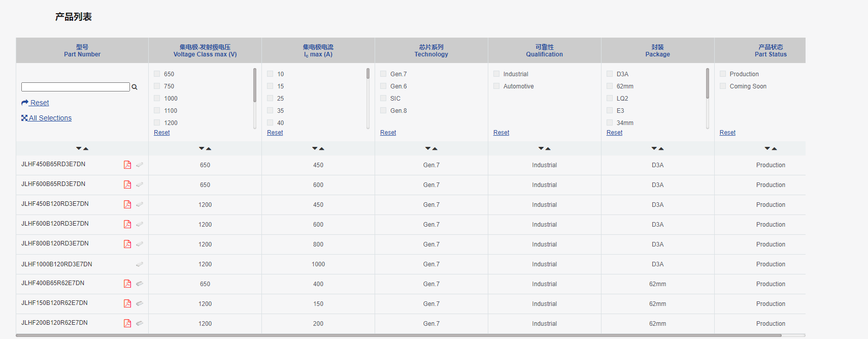Image resolution: width=868 pixels, height=339 pixels.
Task: Click the package image icon for JLHF1000B120RD3E7DN
Action: pyautogui.click(x=140, y=264)
